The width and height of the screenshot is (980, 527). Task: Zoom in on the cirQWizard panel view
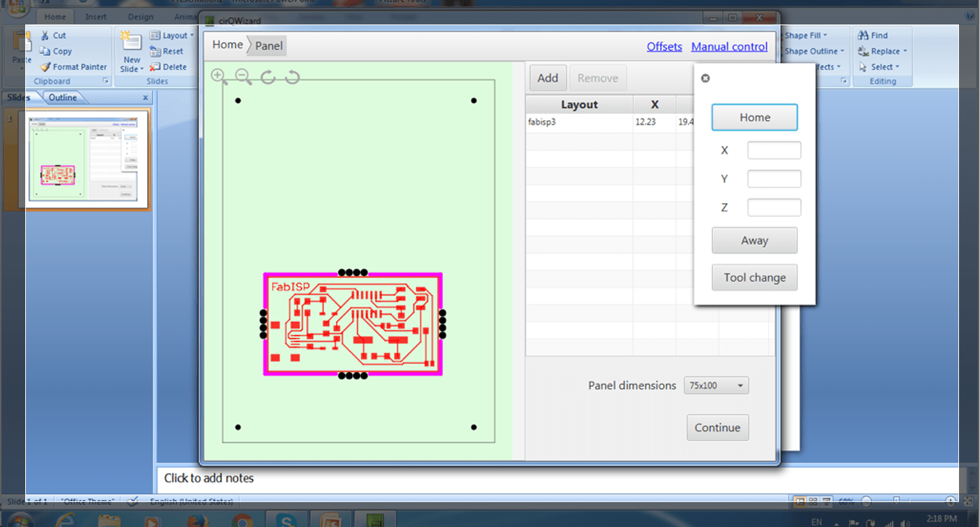(218, 76)
